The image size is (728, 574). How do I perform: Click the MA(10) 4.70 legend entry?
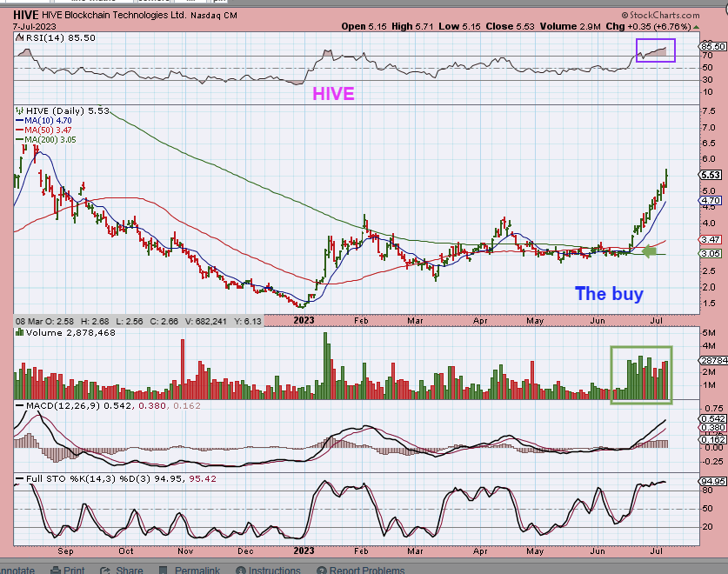pyautogui.click(x=44, y=120)
